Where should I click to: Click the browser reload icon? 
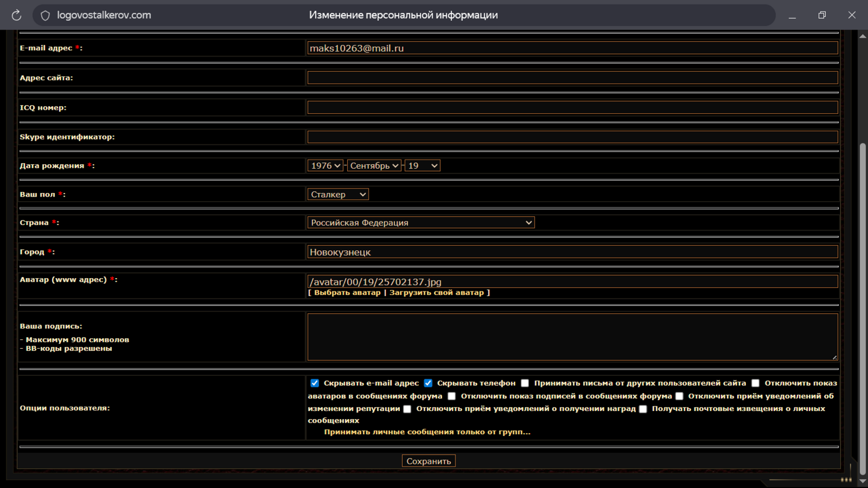click(16, 16)
